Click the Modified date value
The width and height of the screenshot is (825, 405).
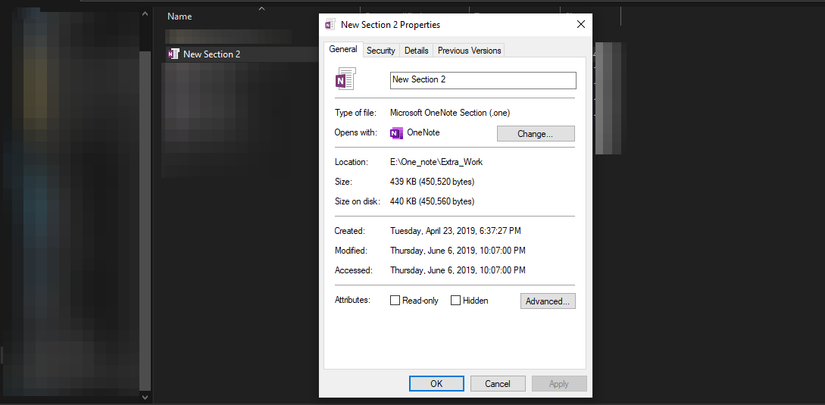(x=458, y=251)
